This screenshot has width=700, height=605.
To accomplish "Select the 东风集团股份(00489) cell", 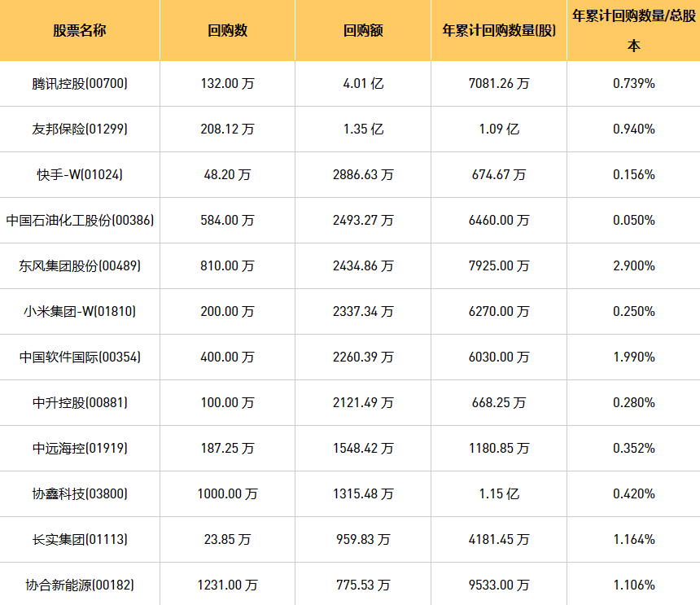I will (x=80, y=265).
